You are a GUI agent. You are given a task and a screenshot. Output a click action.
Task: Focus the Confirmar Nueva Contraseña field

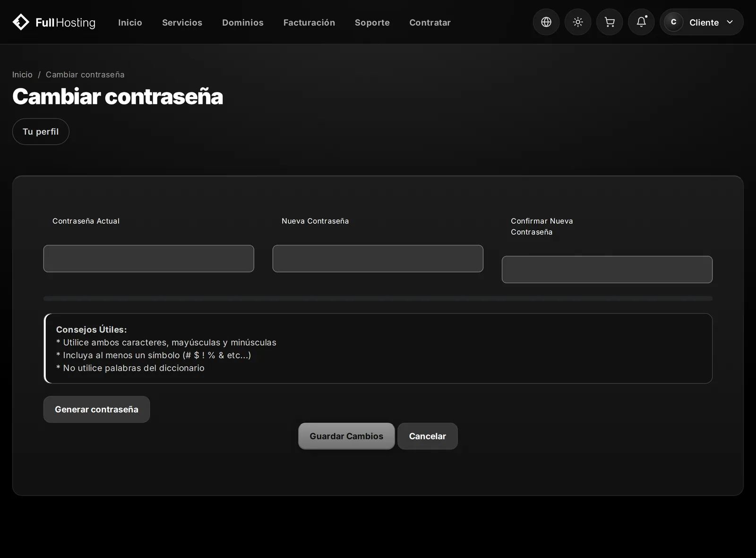tap(607, 270)
